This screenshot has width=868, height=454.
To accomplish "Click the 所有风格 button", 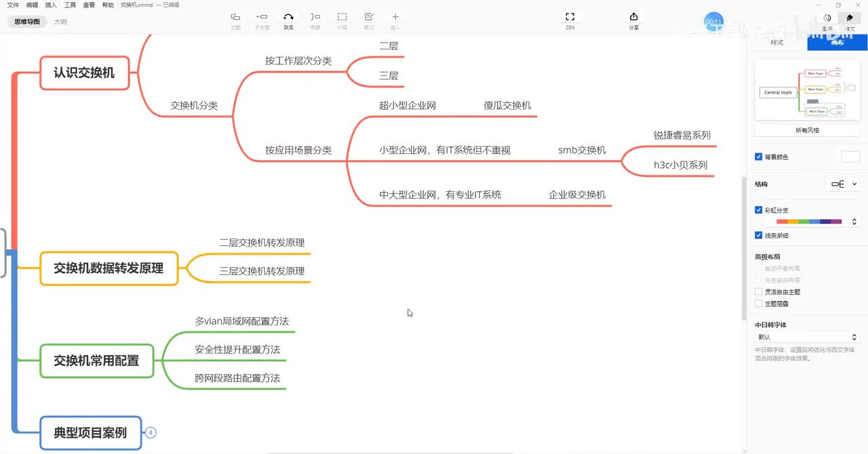I will point(807,130).
